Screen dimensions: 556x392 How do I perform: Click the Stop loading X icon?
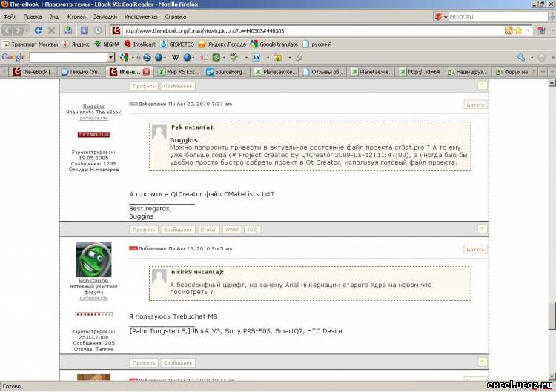click(x=52, y=30)
